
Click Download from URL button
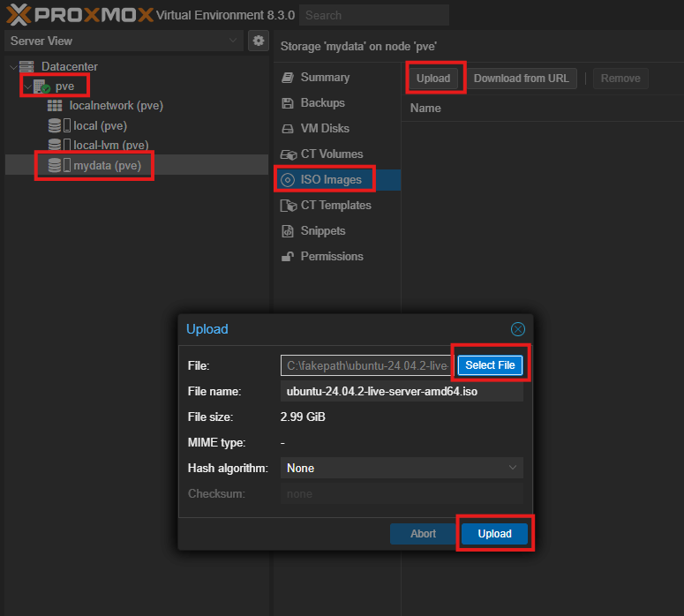[522, 79]
